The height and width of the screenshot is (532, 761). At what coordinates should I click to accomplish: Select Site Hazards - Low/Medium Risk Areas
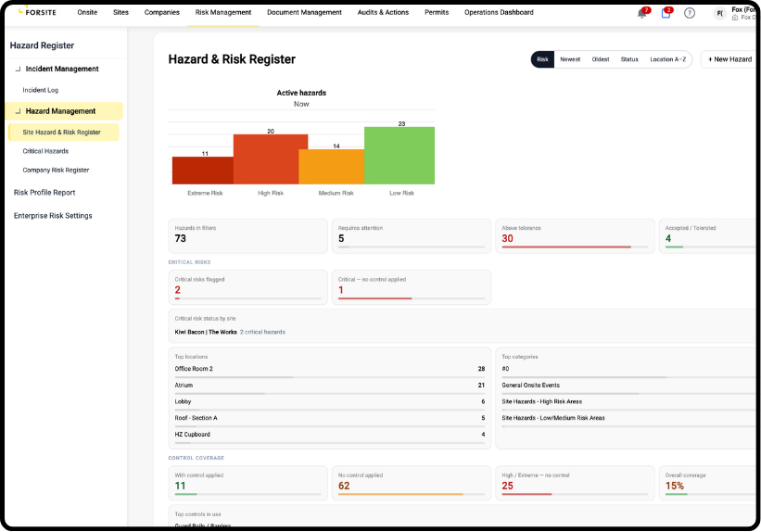tap(630, 421)
